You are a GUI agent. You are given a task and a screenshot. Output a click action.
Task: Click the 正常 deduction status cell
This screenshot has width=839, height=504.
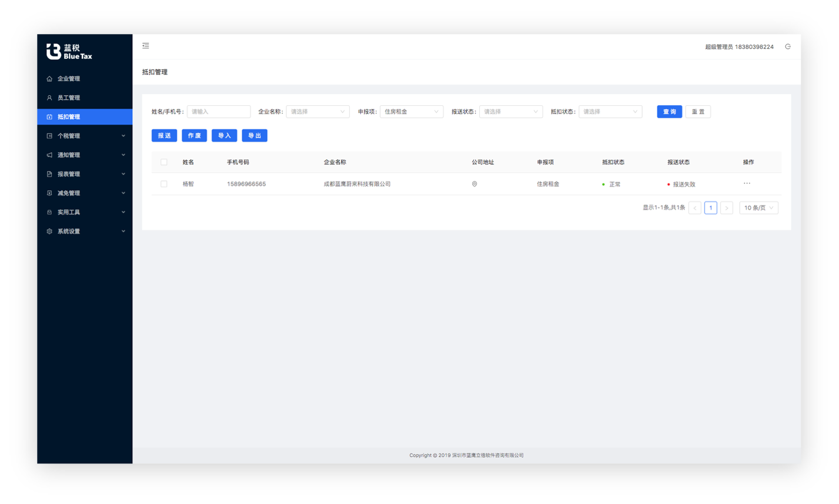pyautogui.click(x=611, y=184)
